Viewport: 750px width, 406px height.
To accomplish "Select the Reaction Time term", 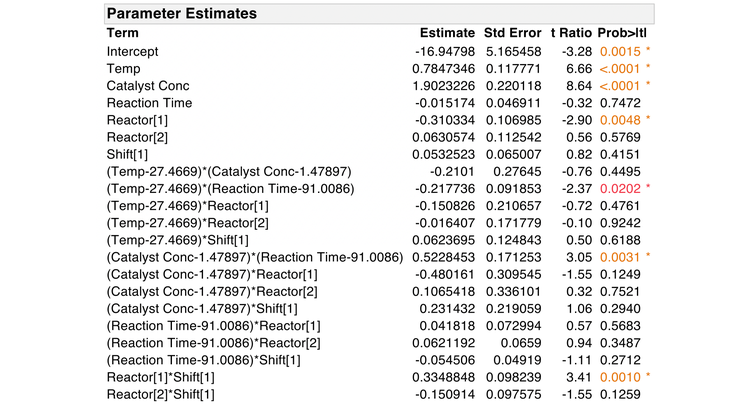I will [x=149, y=102].
